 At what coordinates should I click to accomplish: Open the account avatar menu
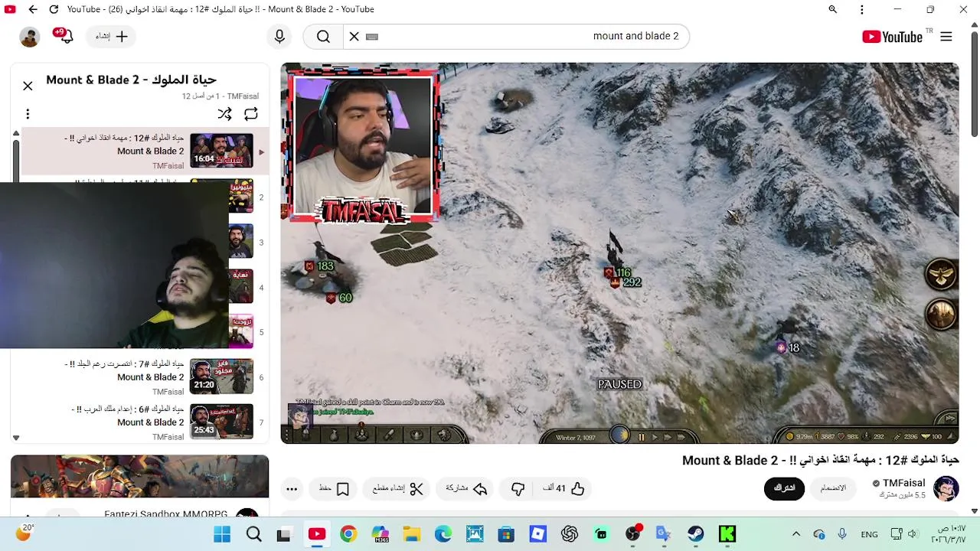tap(30, 37)
